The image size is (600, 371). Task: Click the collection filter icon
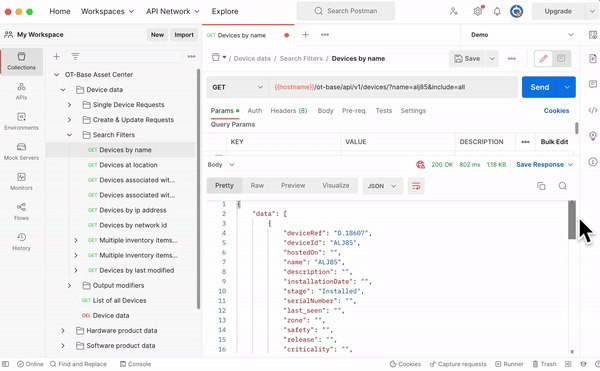(75, 57)
